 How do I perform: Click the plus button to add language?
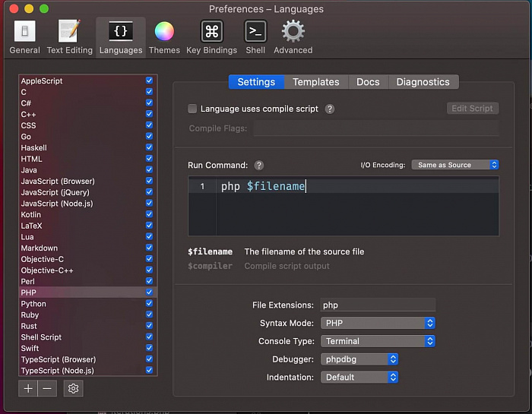click(x=28, y=388)
